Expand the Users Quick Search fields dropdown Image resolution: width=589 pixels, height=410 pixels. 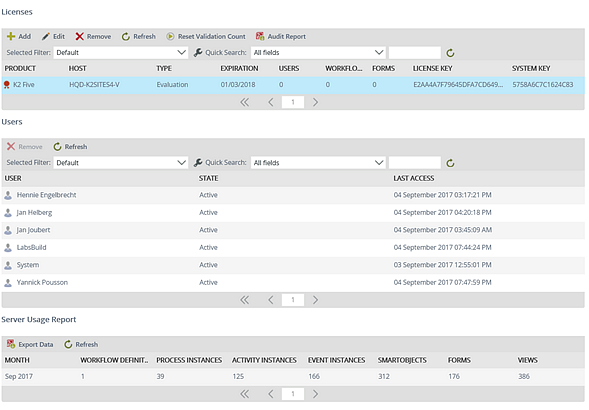pos(318,163)
